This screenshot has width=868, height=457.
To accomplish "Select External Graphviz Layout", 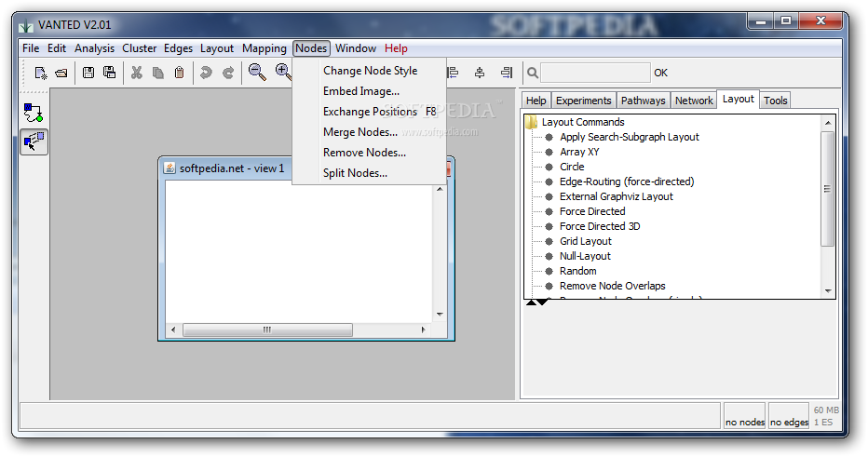I will point(617,196).
